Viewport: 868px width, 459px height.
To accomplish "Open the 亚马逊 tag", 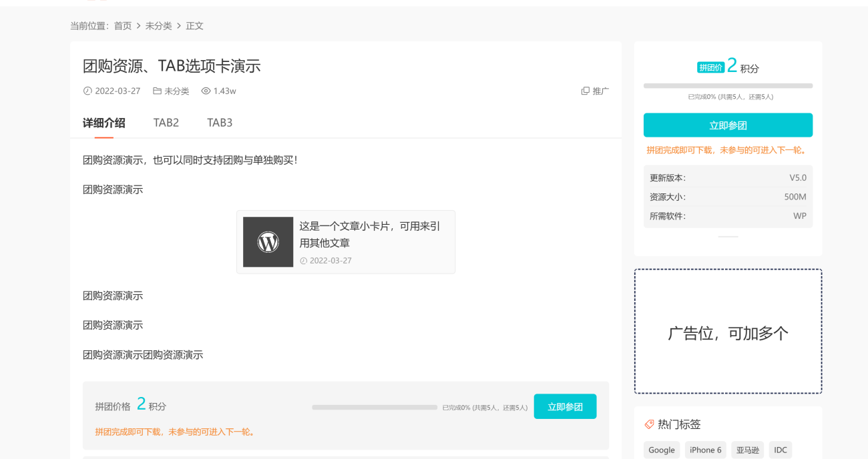I will (x=747, y=450).
